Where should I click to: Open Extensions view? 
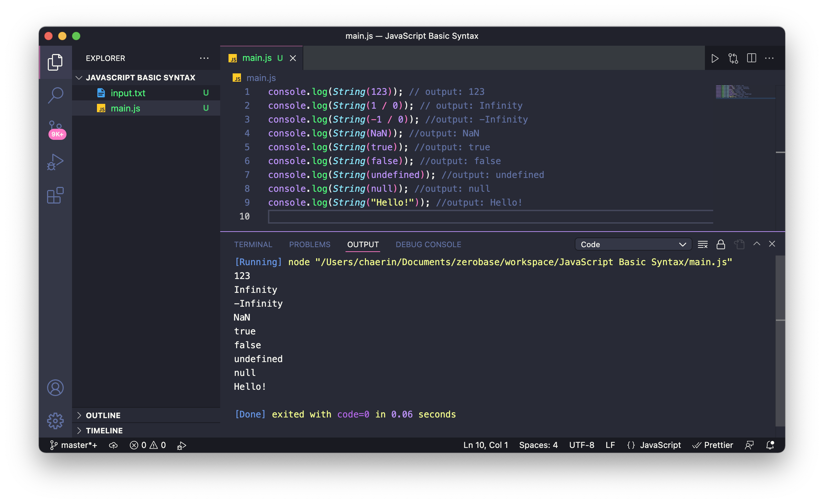(x=55, y=196)
